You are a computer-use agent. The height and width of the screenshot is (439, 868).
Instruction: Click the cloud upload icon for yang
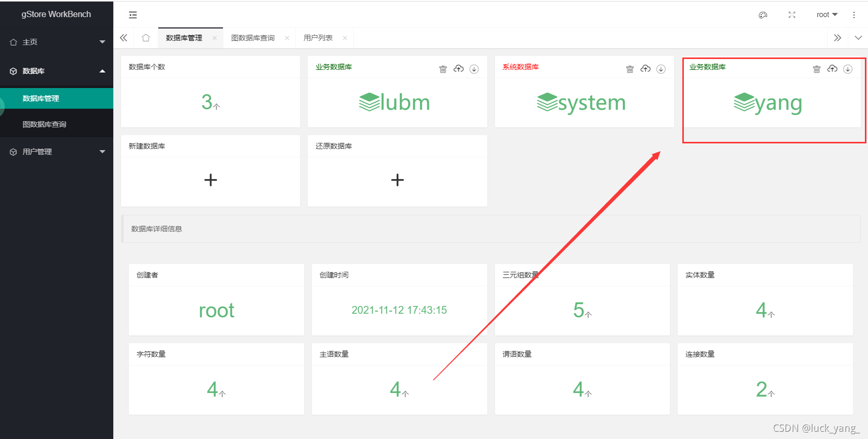pos(832,68)
